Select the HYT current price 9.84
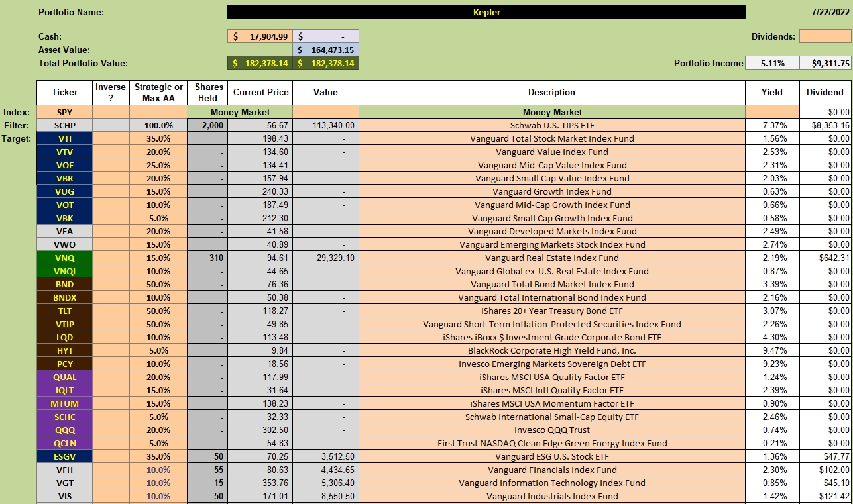This screenshot has height=504, width=853. (260, 350)
